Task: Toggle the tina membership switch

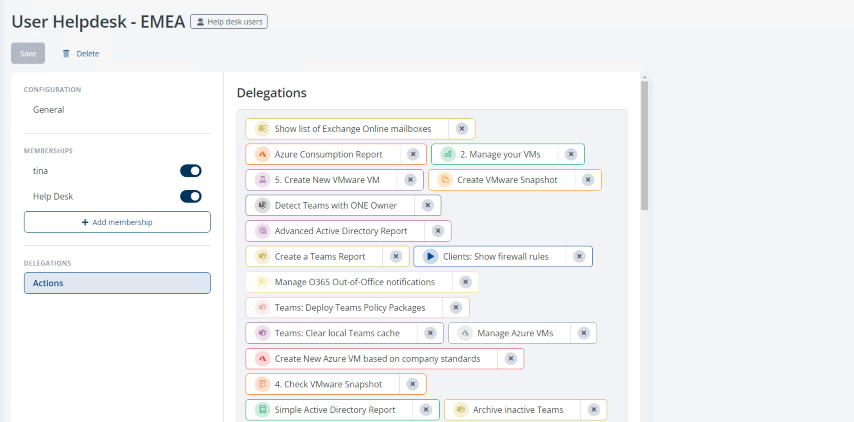Action: (191, 171)
